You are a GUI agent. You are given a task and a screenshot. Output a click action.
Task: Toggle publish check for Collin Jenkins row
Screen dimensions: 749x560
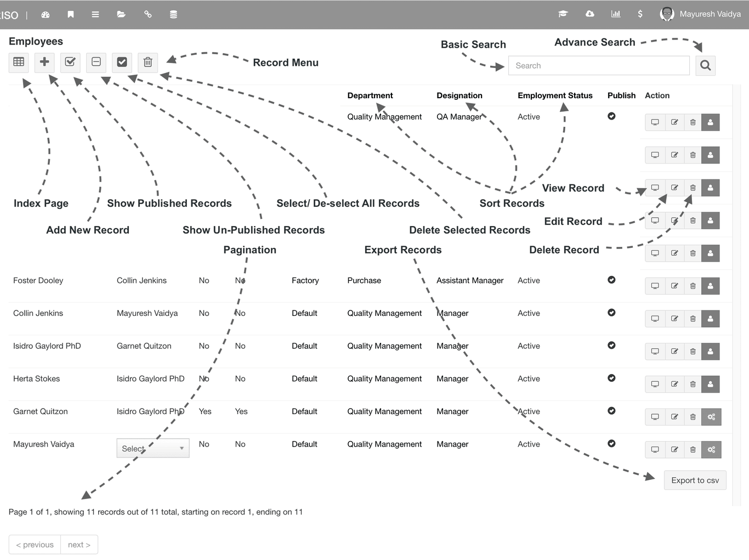[x=611, y=313]
